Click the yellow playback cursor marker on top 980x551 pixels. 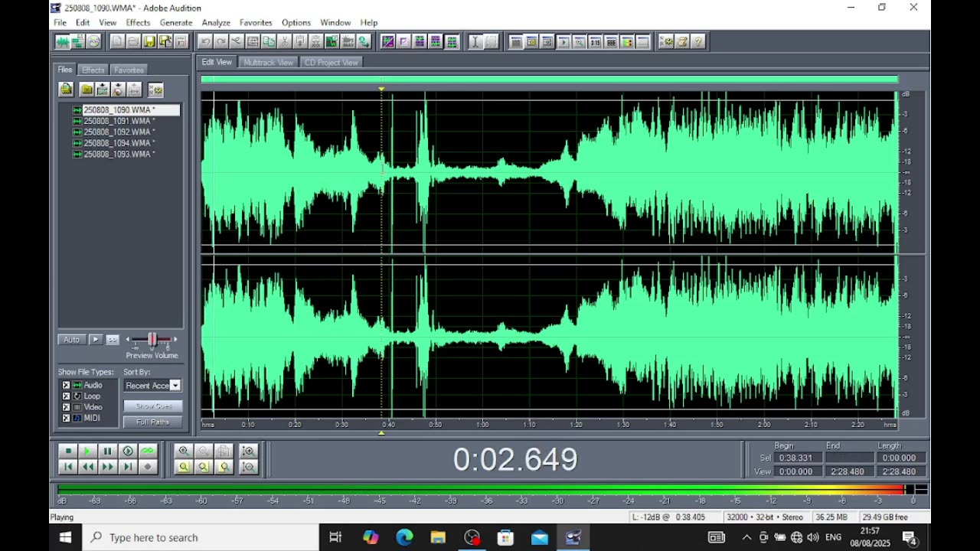[381, 89]
